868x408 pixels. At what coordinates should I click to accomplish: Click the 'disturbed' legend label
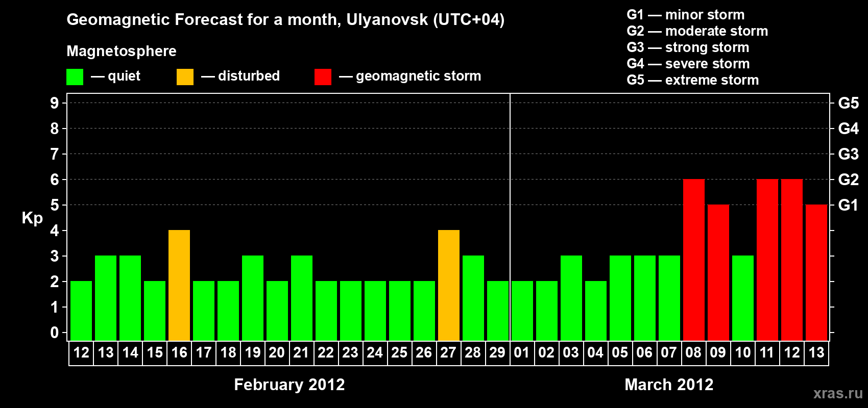pos(249,76)
